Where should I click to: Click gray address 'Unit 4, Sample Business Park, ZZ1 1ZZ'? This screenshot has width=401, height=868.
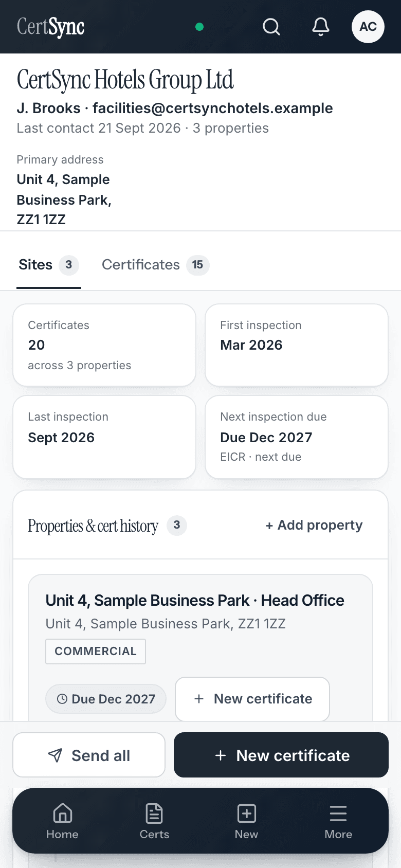(166, 624)
